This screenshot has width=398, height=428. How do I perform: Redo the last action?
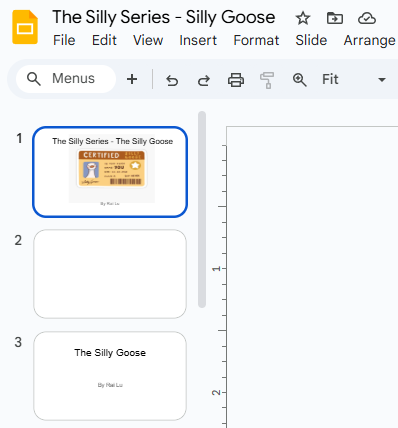click(x=204, y=80)
